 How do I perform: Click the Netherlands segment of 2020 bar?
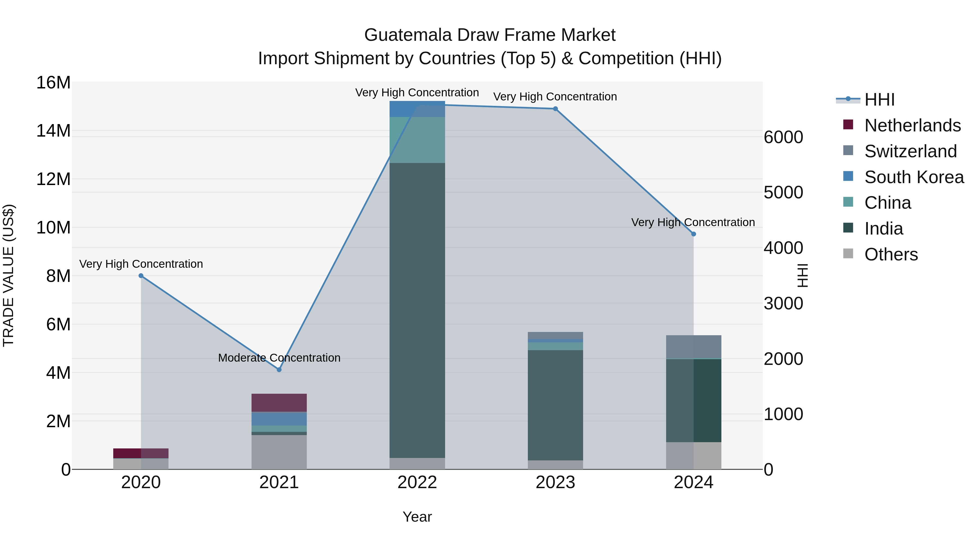[x=141, y=453]
